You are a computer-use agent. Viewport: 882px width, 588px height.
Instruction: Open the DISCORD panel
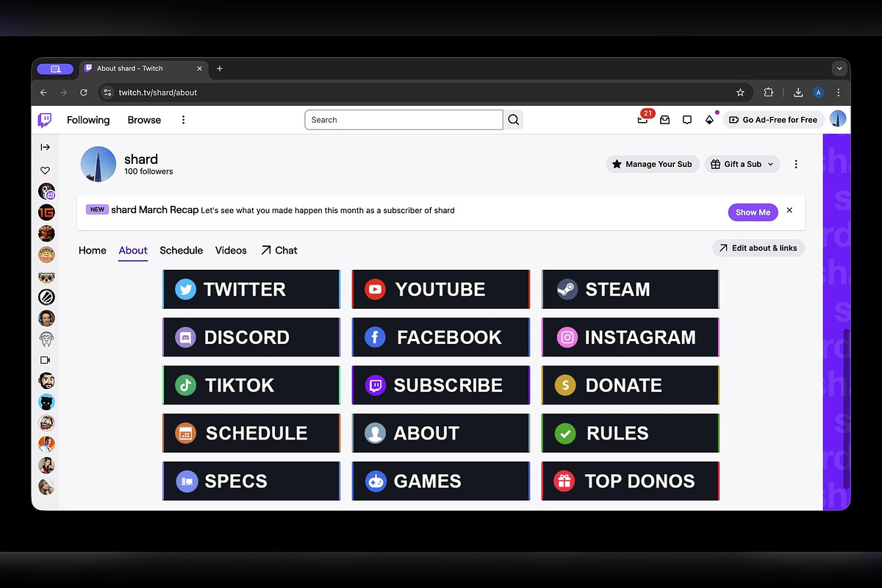click(251, 337)
